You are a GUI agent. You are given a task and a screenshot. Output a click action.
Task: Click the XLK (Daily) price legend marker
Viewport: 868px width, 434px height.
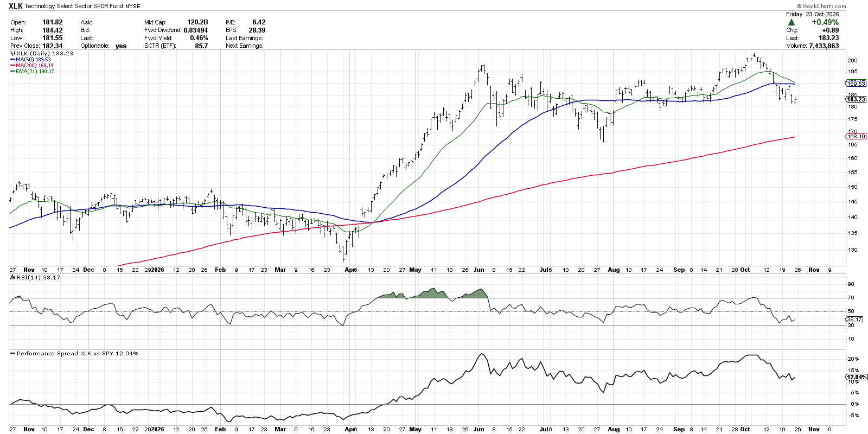13,54
